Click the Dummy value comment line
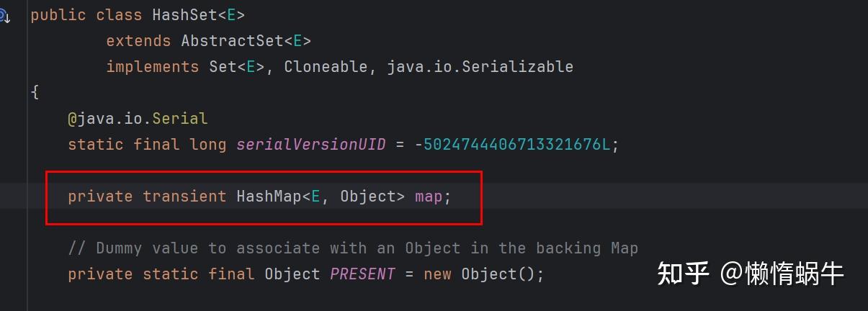 click(353, 248)
